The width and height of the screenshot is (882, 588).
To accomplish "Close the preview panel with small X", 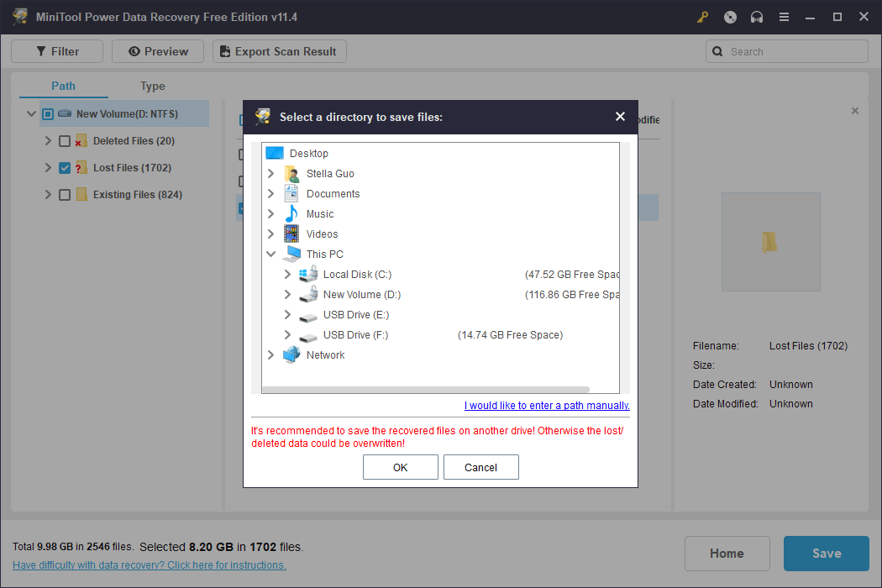I will (x=855, y=111).
